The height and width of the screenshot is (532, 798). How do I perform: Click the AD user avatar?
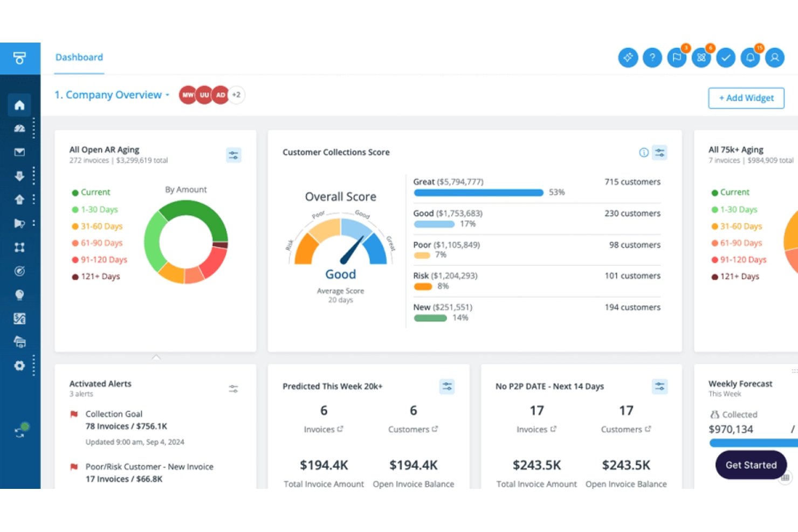(221, 95)
